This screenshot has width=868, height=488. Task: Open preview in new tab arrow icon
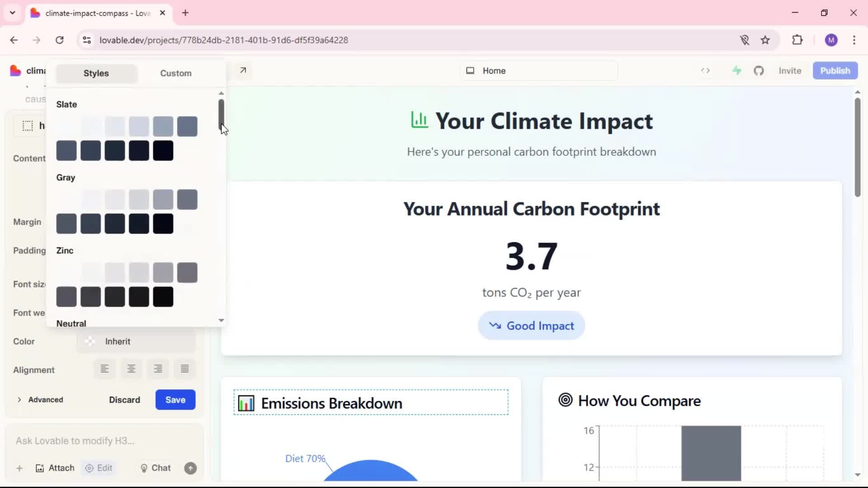coord(243,70)
